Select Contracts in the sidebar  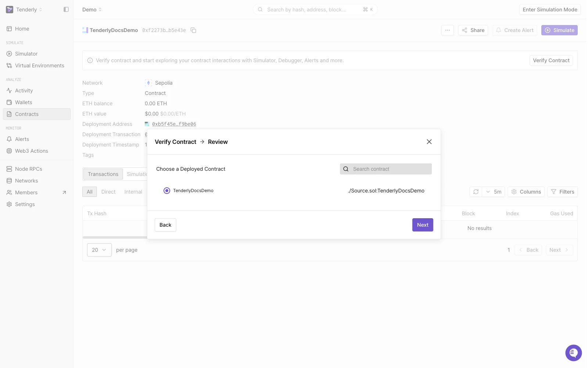click(37, 114)
